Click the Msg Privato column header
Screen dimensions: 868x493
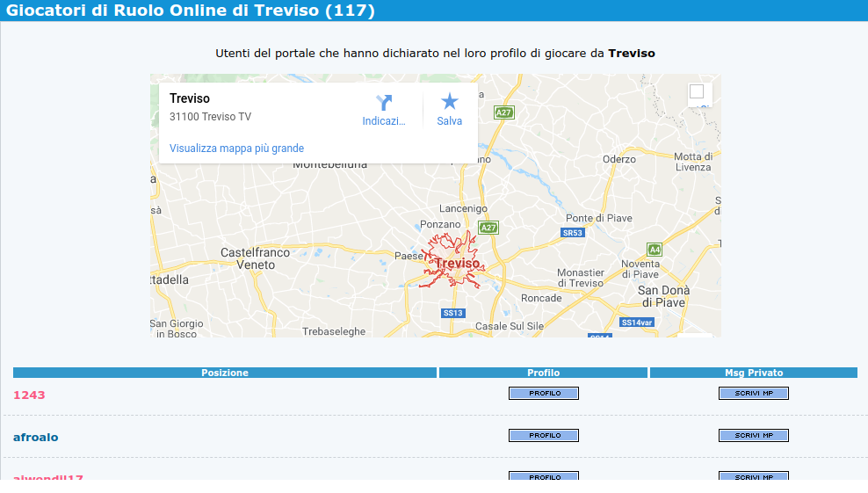[754, 373]
